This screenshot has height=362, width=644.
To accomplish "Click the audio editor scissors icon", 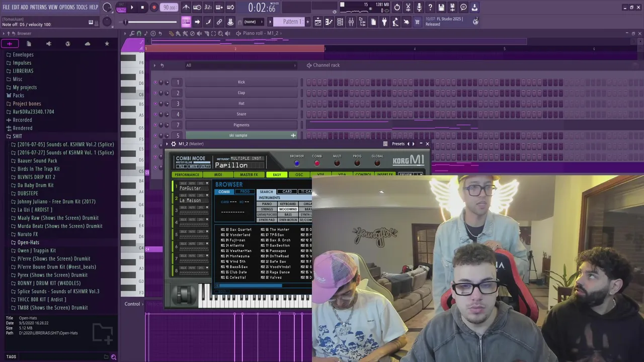I will pos(408,8).
